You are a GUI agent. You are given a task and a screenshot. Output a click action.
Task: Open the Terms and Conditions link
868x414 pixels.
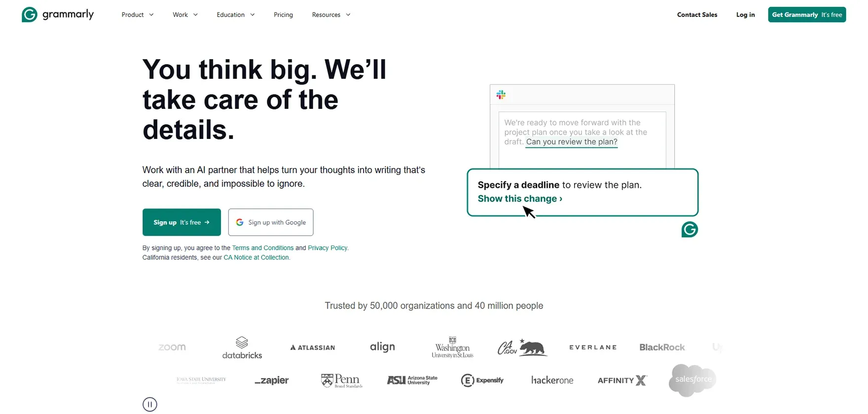click(263, 248)
